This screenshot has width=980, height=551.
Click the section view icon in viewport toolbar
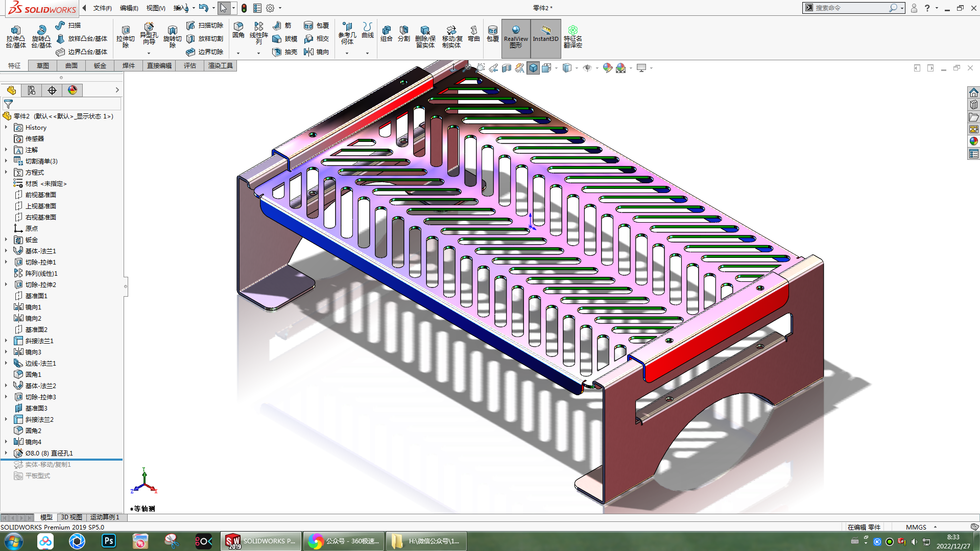pos(507,68)
